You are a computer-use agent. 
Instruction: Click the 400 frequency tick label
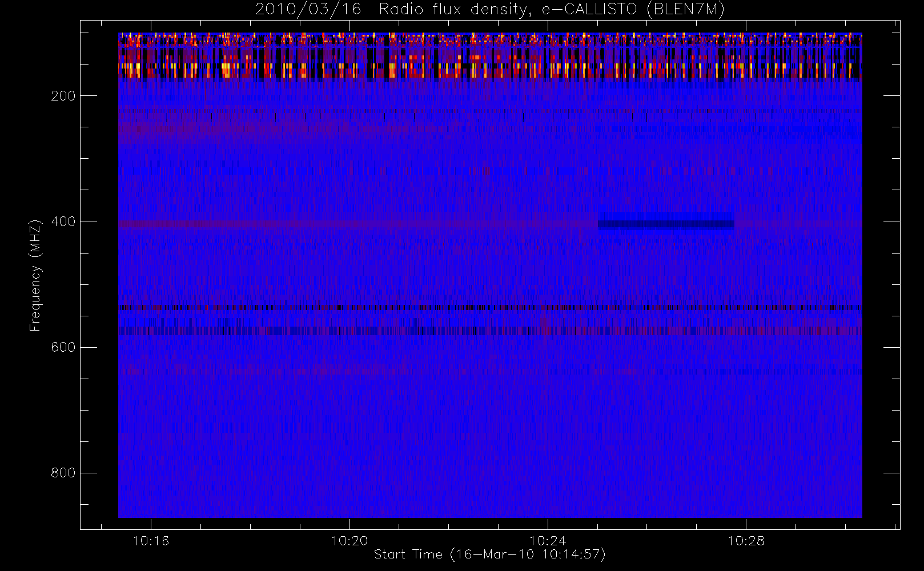pos(63,222)
